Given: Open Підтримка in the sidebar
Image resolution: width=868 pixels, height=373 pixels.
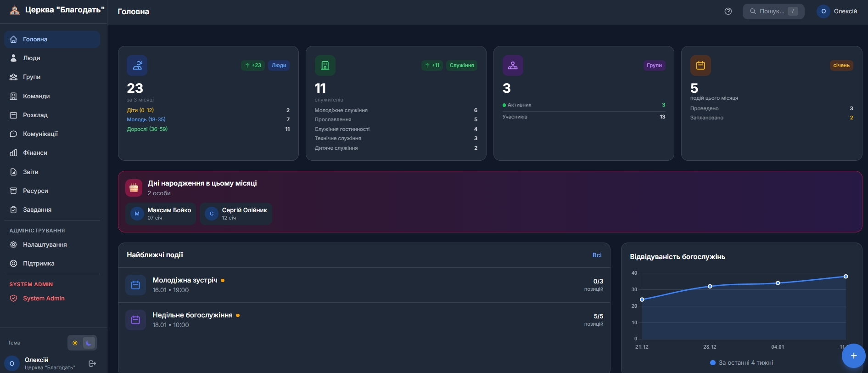Looking at the screenshot, I should 52,263.
